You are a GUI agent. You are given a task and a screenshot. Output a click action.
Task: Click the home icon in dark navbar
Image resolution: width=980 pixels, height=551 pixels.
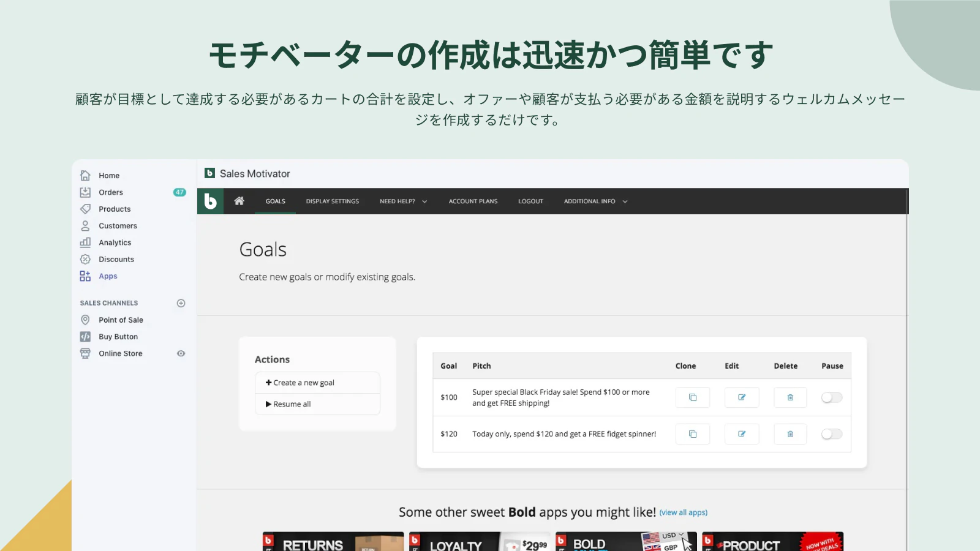point(239,201)
